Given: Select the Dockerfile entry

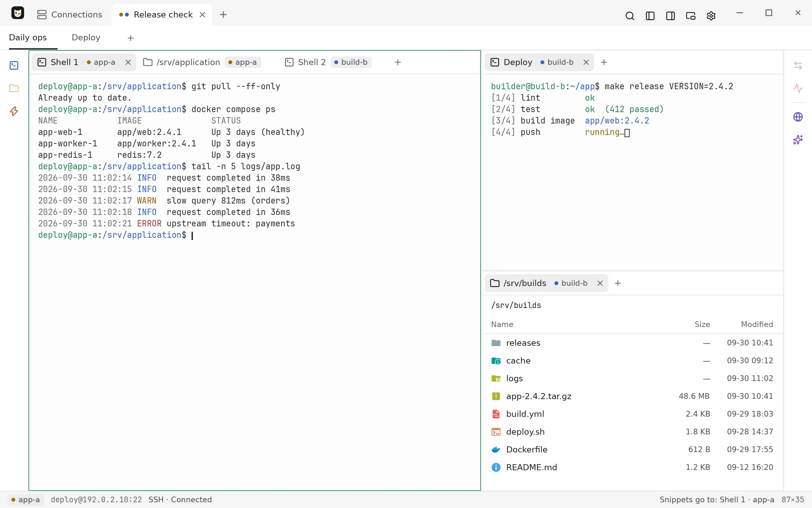Looking at the screenshot, I should (x=632, y=450).
